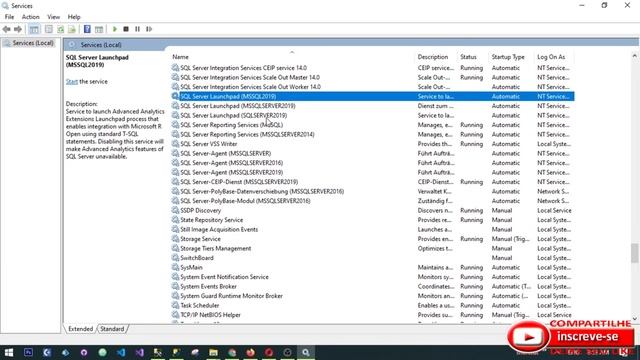640x360 pixels.
Task: Select Storage Tiers Management row
Action: [x=372, y=248]
